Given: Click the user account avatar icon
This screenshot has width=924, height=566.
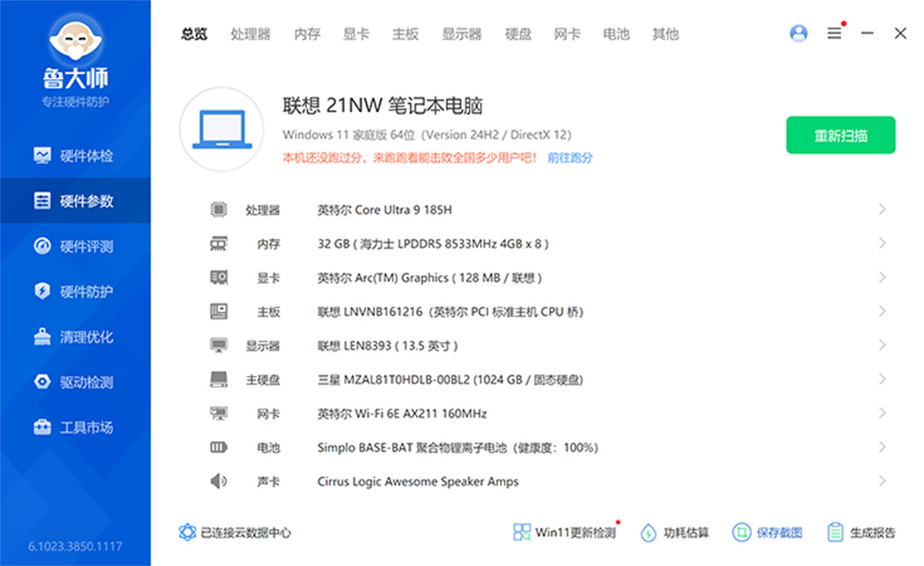Looking at the screenshot, I should click(x=798, y=33).
